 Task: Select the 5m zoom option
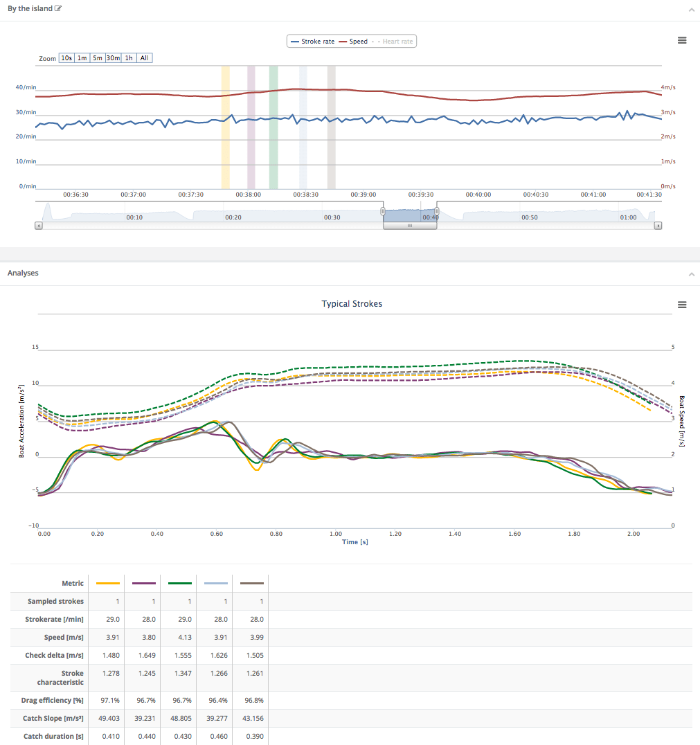coord(98,58)
